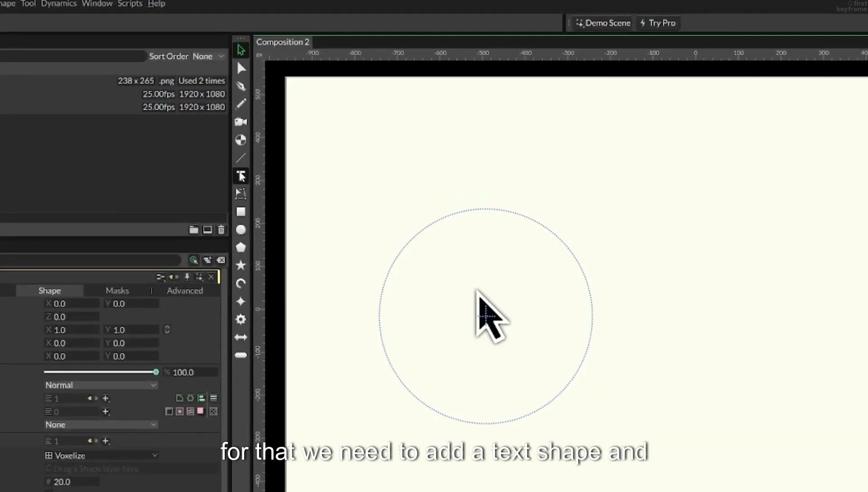868x492 pixels.
Task: Click the Try Pro button
Action: tap(658, 23)
